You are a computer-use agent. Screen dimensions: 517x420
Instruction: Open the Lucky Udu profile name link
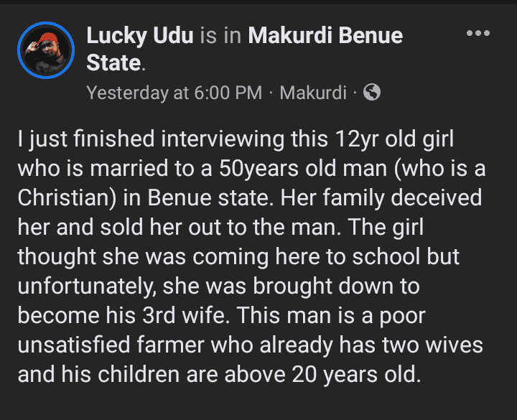click(140, 36)
